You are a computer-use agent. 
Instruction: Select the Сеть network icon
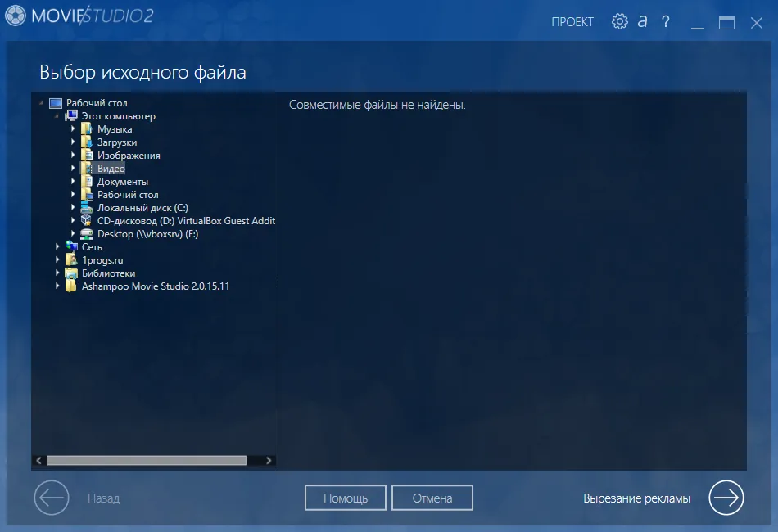pos(71,246)
